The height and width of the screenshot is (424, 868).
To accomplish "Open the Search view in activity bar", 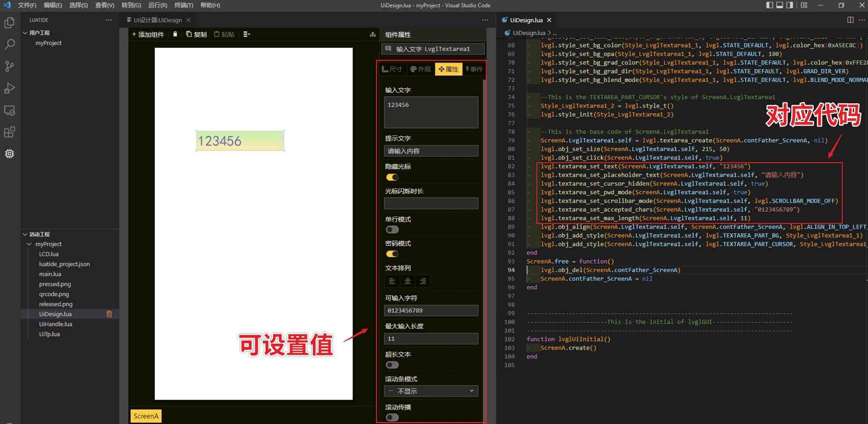I will [9, 44].
